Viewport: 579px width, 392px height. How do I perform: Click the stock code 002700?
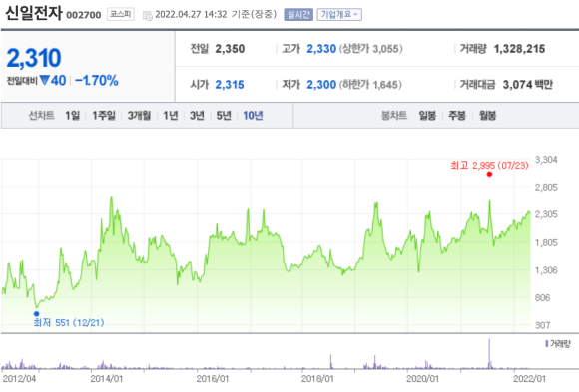(x=84, y=15)
